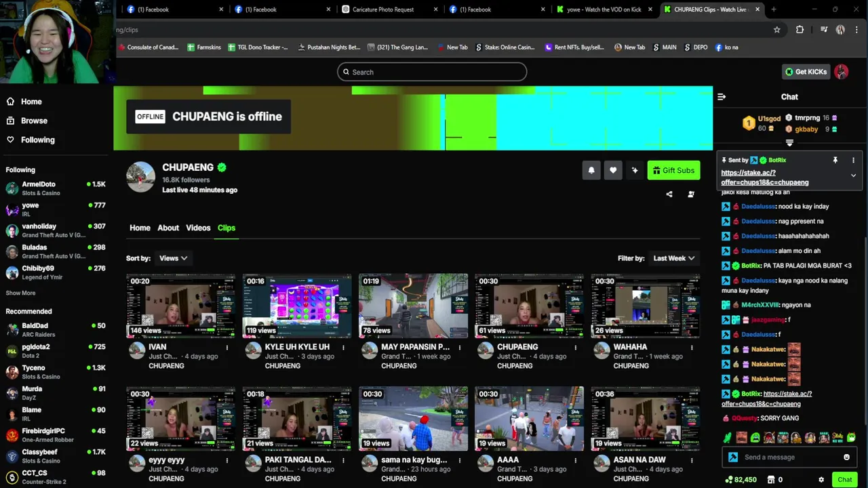Click the sparkle icon beside Gift Subs

[635, 170]
